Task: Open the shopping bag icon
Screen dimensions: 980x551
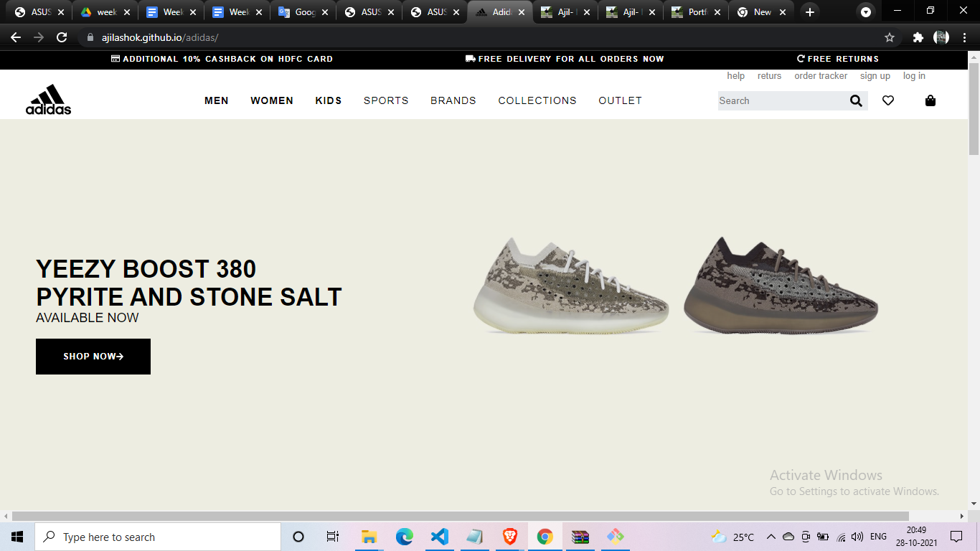Action: pyautogui.click(x=930, y=101)
